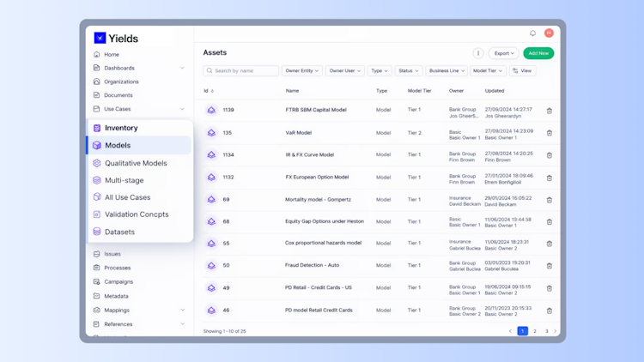Viewport: 644px width, 362px height.
Task: Click the model icon for asset 1134
Action: point(211,154)
